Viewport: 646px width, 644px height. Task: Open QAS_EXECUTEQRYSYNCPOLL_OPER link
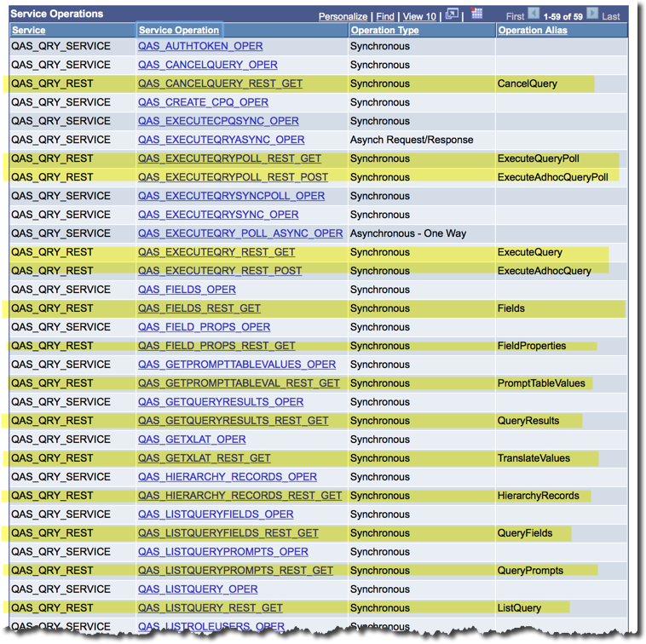(x=231, y=196)
